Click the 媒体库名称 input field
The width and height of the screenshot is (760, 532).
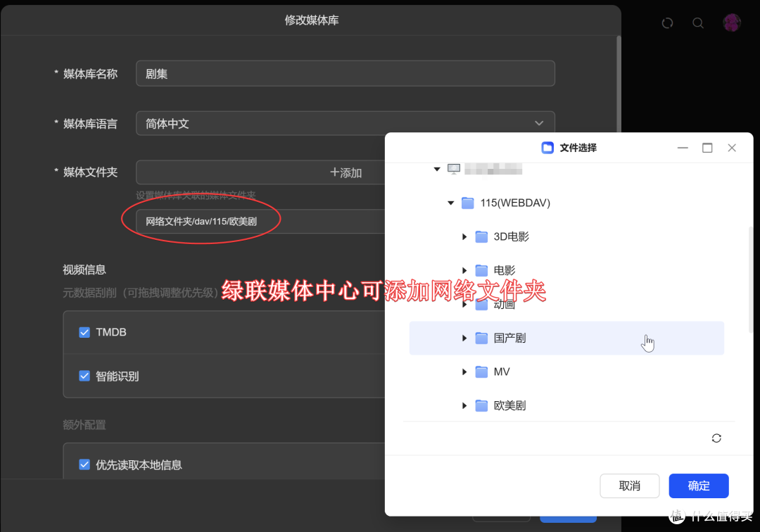[345, 73]
